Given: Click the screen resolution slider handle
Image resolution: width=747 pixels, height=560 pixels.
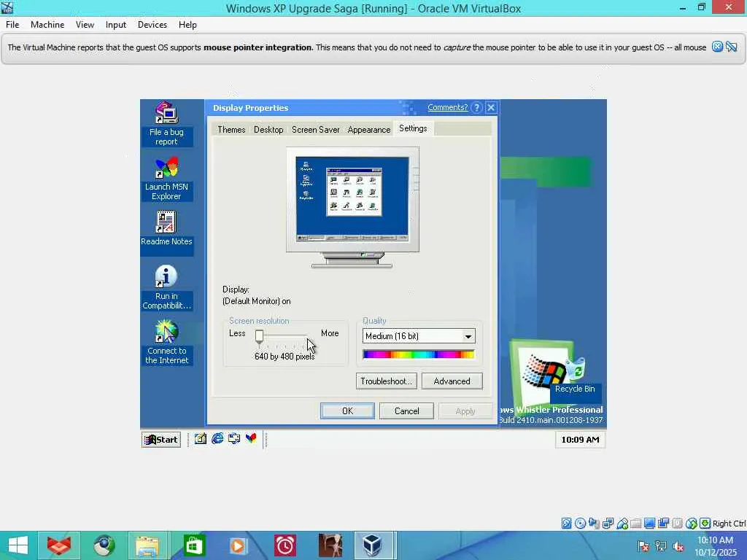Looking at the screenshot, I should 259,336.
